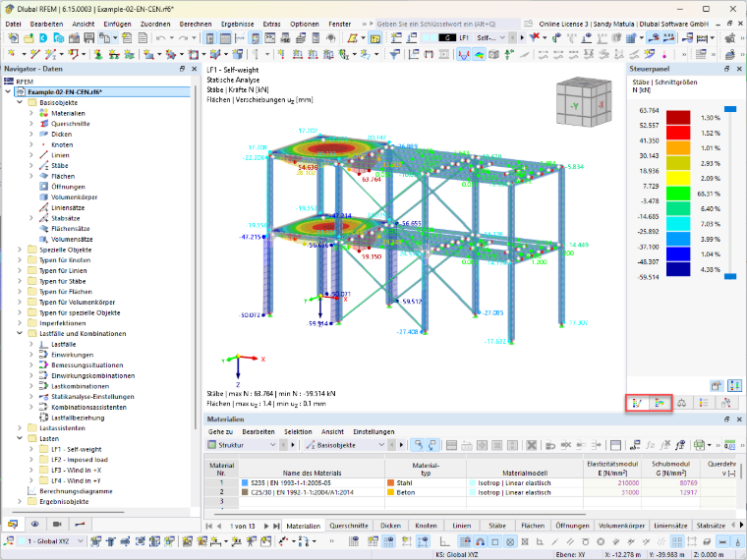Click the Steuerpanel options icon above tabs
747x560 pixels.
(x=716, y=385)
